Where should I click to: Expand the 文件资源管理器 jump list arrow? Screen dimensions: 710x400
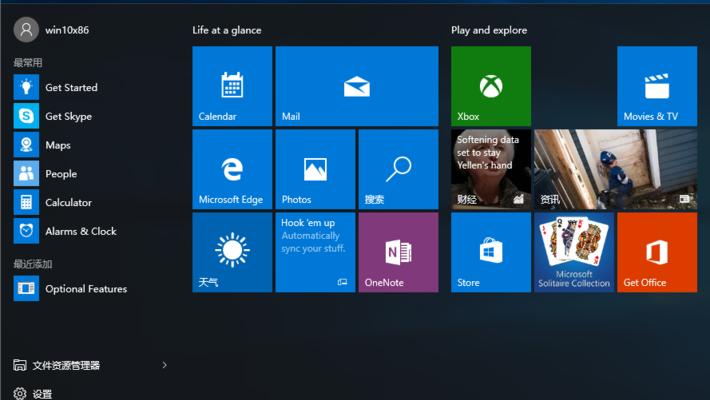(164, 365)
